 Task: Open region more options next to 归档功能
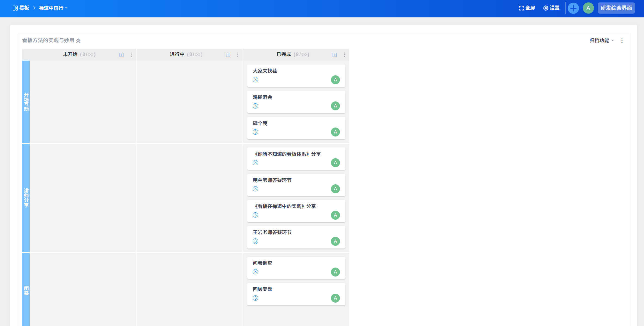pos(622,41)
